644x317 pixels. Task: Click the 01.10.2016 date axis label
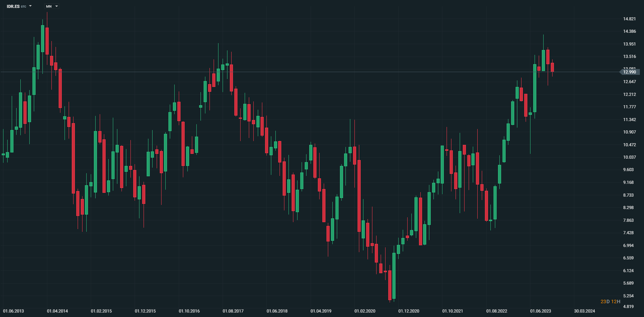pyautogui.click(x=189, y=311)
